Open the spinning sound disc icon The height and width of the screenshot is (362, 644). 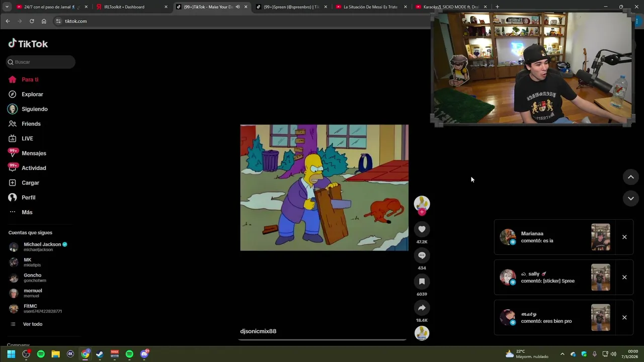[422, 333]
